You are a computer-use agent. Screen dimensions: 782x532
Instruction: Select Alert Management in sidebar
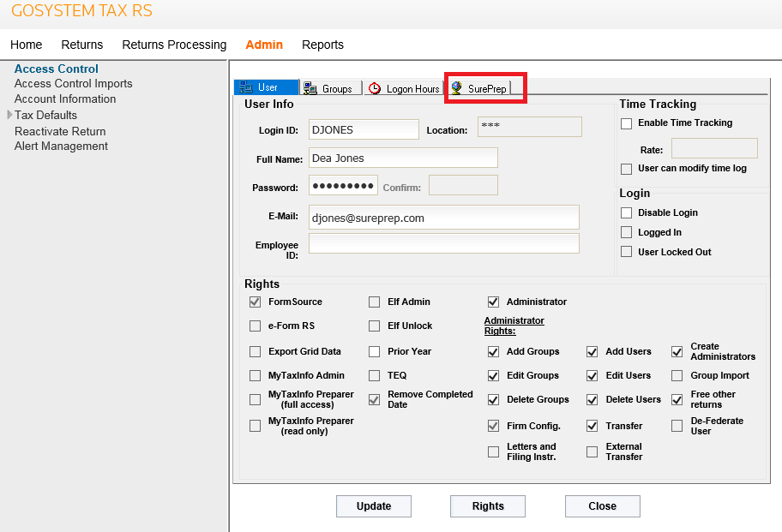click(x=61, y=146)
